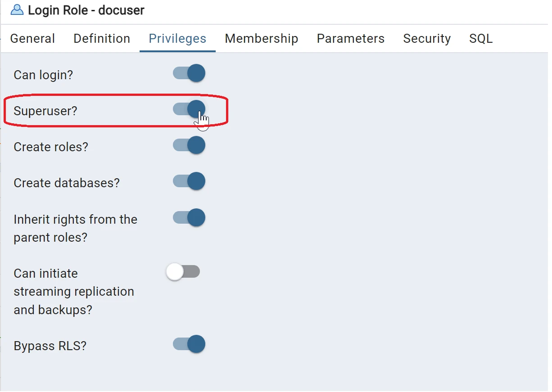Select the Privileges tab
The height and width of the screenshot is (392, 552).
[x=177, y=39]
